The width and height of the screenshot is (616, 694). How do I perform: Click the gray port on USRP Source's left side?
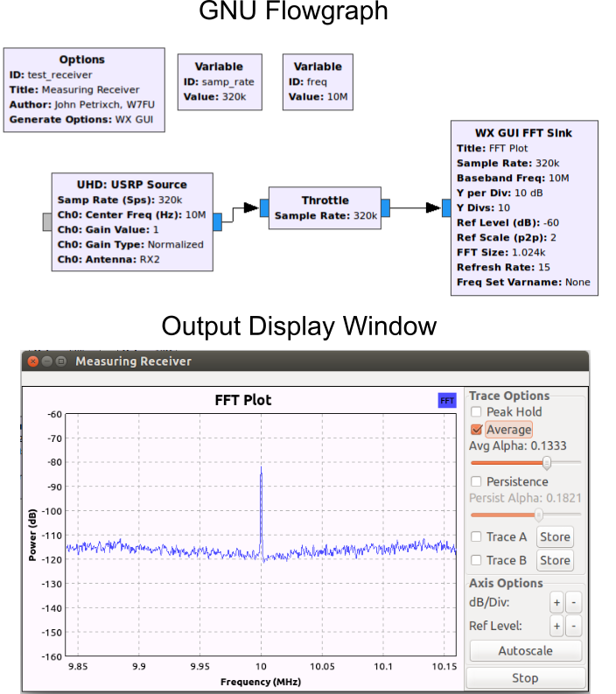[46, 222]
